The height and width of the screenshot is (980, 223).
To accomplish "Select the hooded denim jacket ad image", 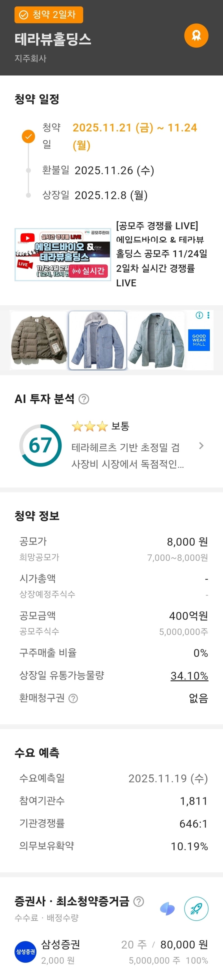I will [x=98, y=340].
